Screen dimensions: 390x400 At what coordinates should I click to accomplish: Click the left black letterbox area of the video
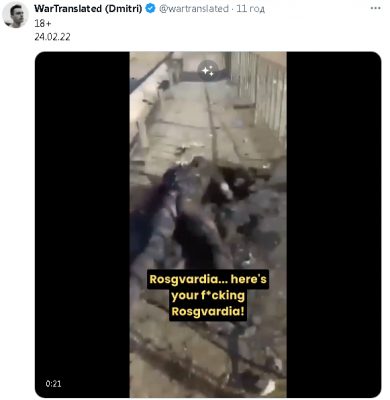click(82, 225)
